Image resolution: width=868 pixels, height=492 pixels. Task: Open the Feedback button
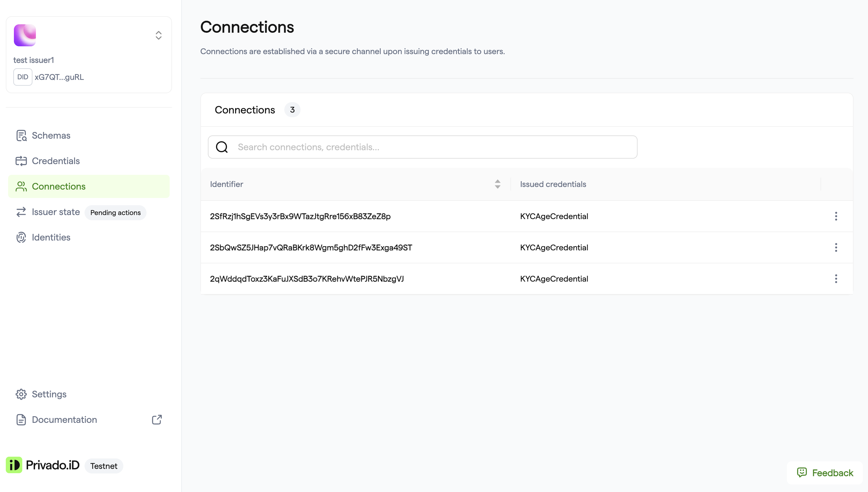click(825, 473)
